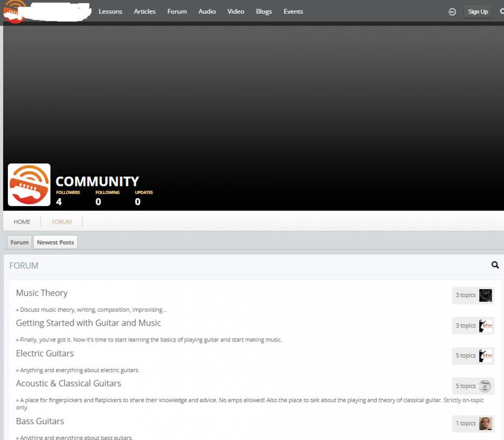Viewport: 504px width, 440px height.
Task: Select the HOME profile tab
Action: coord(22,222)
